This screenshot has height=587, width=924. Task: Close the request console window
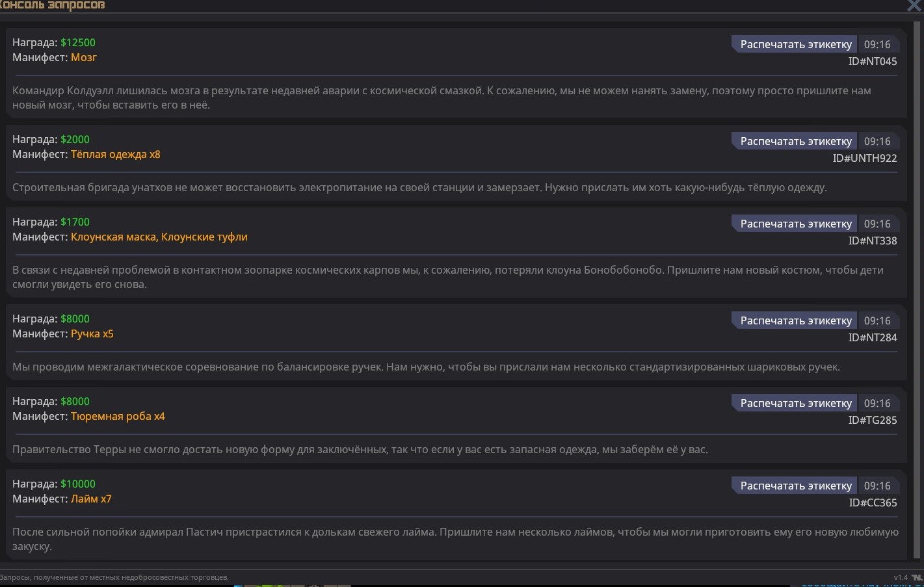coord(914,6)
